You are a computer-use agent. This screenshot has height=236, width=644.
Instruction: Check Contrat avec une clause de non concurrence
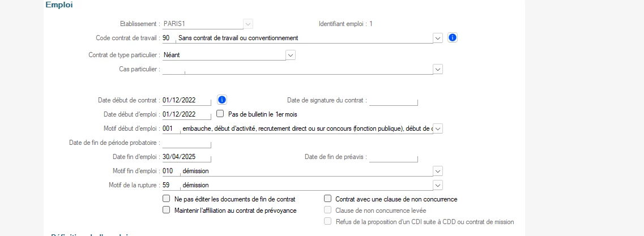point(327,199)
